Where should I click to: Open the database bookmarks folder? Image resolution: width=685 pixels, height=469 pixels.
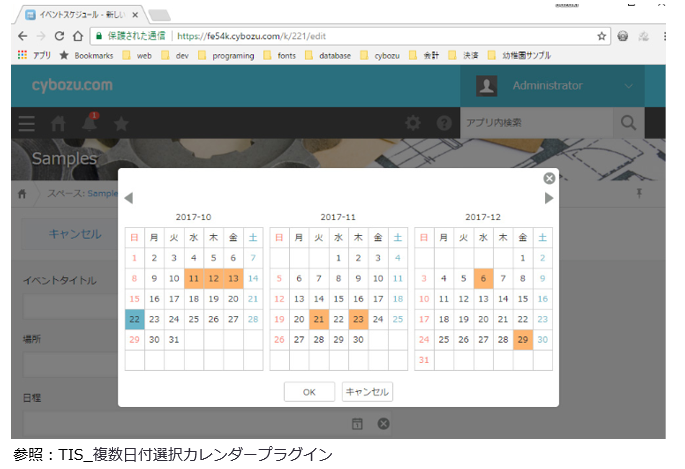pyautogui.click(x=328, y=55)
